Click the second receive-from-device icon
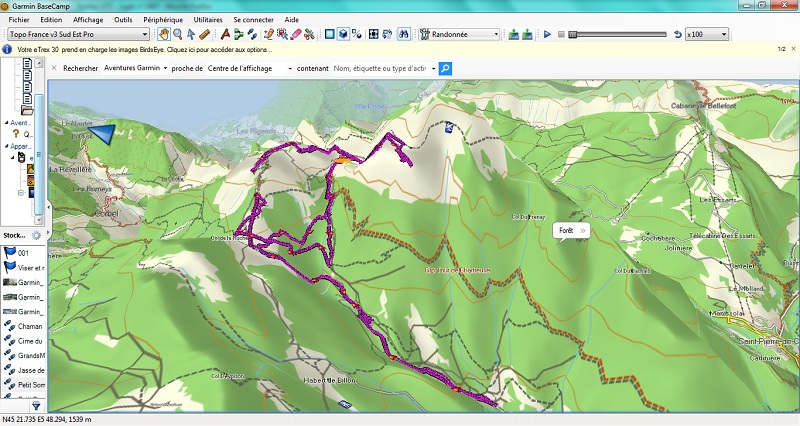This screenshot has height=426, width=800. pos(528,34)
